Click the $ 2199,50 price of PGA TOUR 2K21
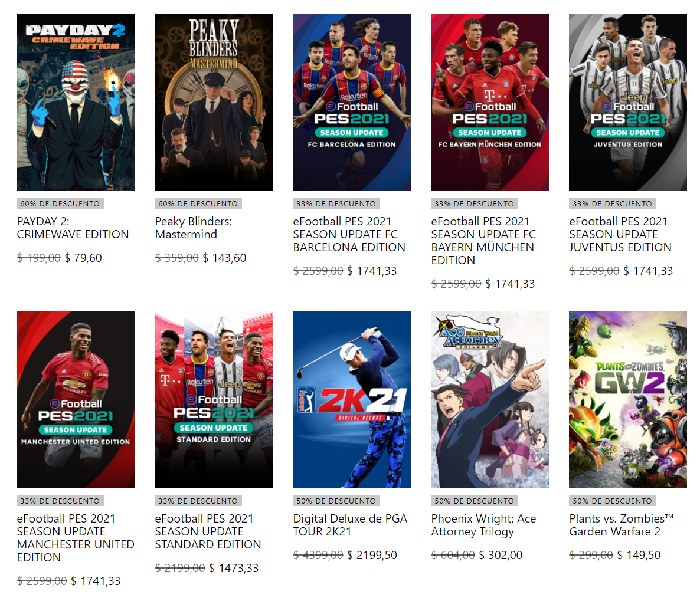 point(372,555)
